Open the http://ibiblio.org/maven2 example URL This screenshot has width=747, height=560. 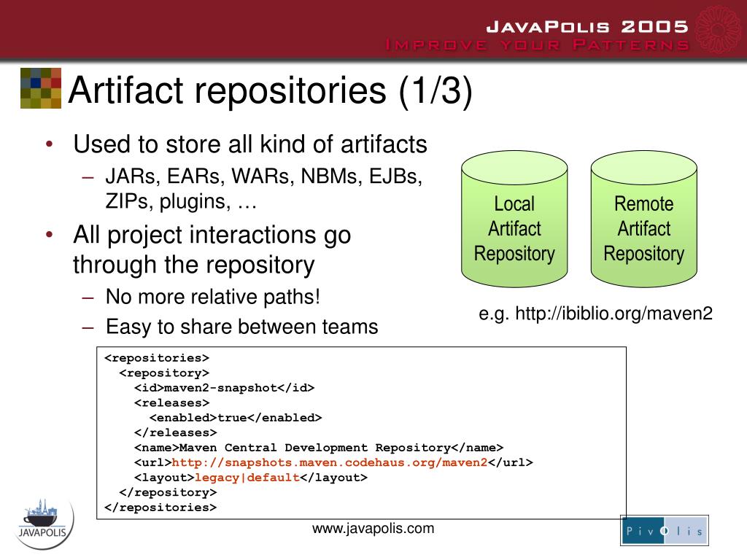[x=614, y=314]
